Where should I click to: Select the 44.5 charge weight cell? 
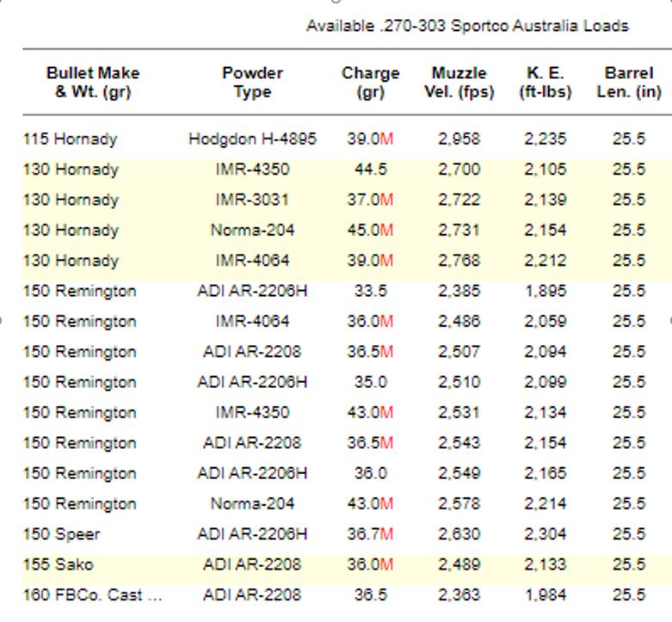371,169
